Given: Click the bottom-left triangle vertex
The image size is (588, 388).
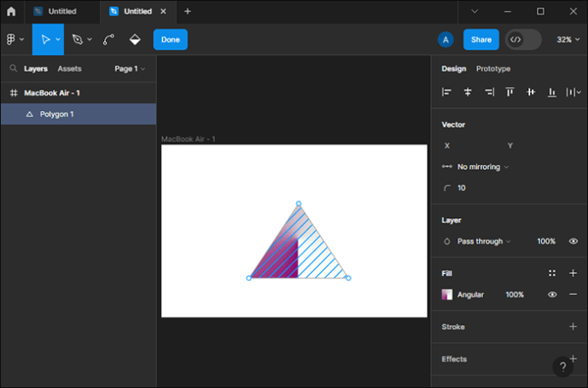Looking at the screenshot, I should (248, 278).
